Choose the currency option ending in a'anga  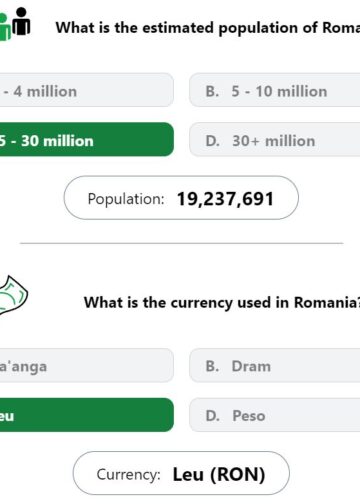[87, 365]
